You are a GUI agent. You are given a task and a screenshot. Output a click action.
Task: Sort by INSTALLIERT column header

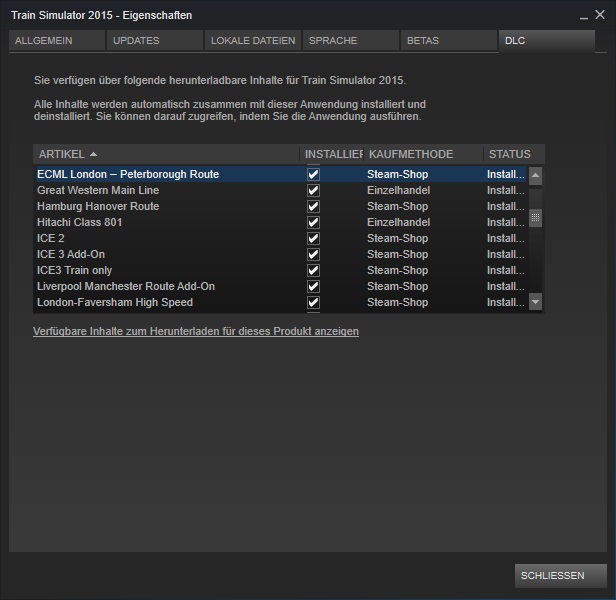[332, 154]
